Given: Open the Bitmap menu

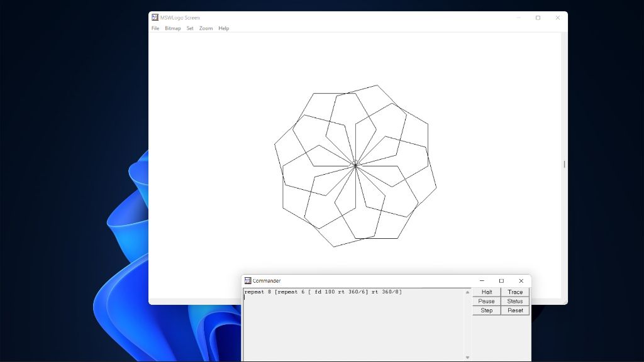Looking at the screenshot, I should click(172, 28).
